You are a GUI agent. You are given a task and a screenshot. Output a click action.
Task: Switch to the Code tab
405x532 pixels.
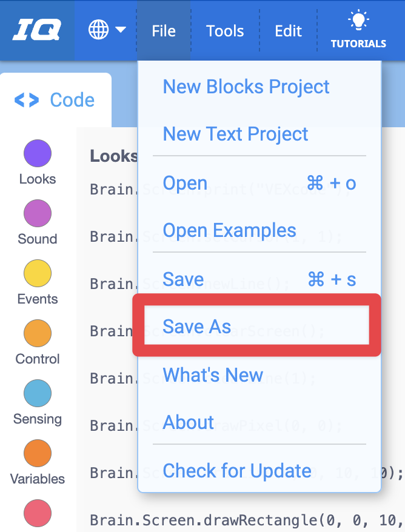pos(56,99)
